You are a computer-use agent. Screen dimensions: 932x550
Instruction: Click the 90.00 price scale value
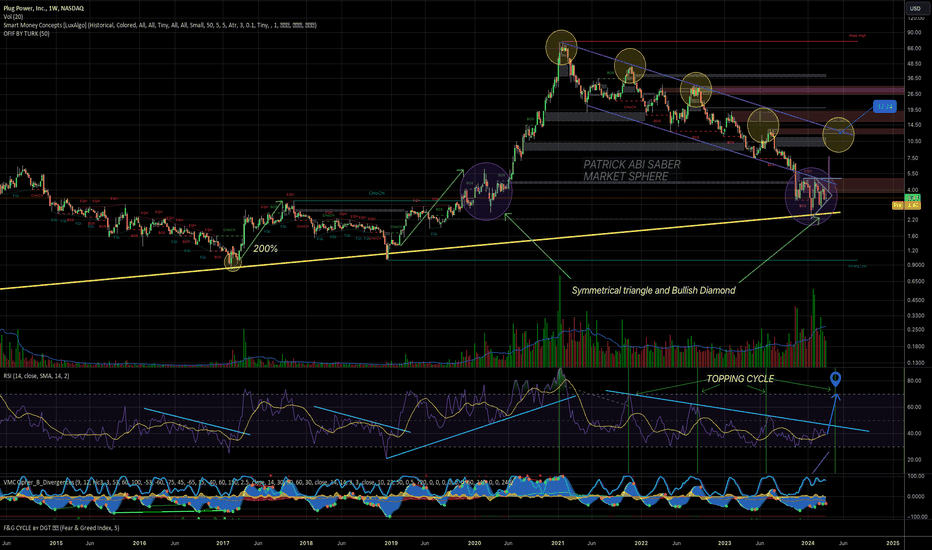click(914, 33)
